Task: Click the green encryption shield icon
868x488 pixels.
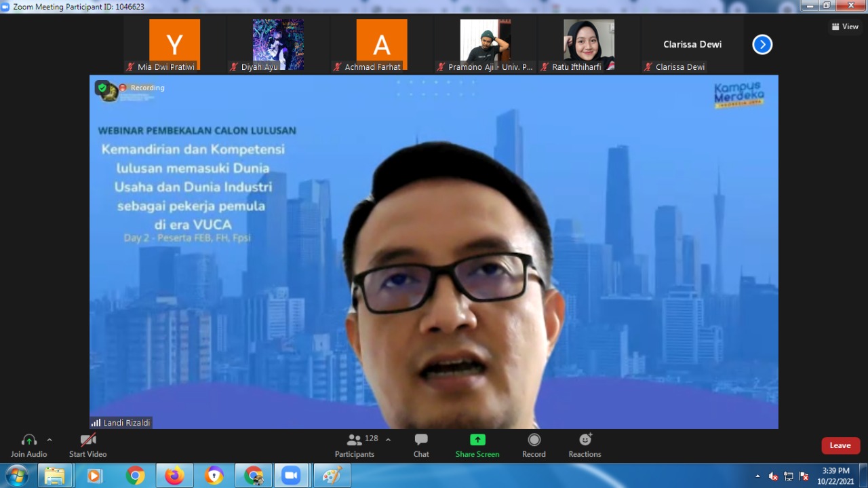Action: [102, 88]
